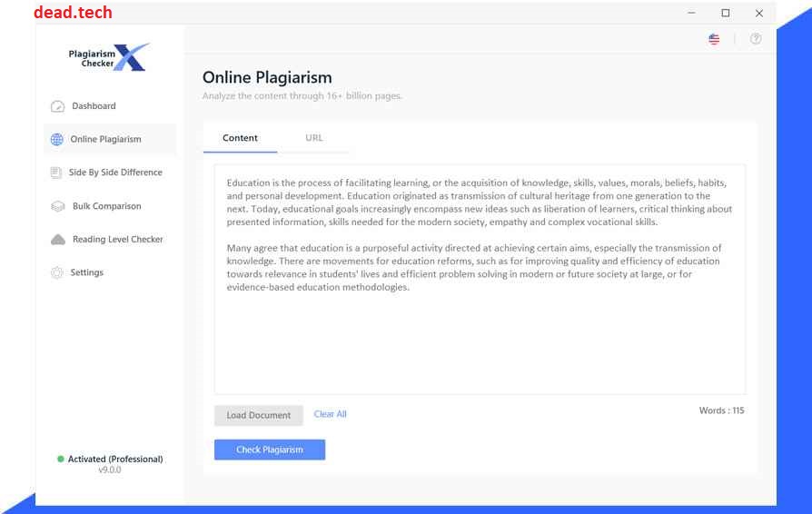
Task: Maximize the application window
Action: point(726,13)
